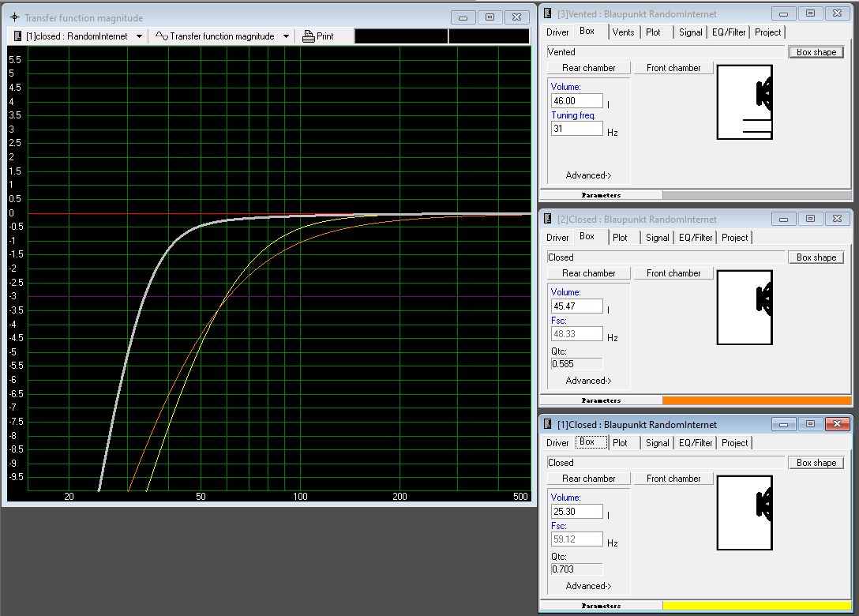
Task: Expand Advanced options in the Vented window
Action: click(588, 175)
